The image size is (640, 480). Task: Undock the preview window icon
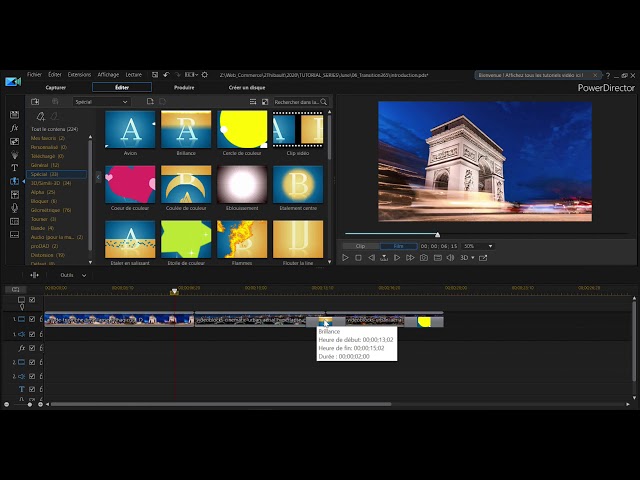coord(483,258)
